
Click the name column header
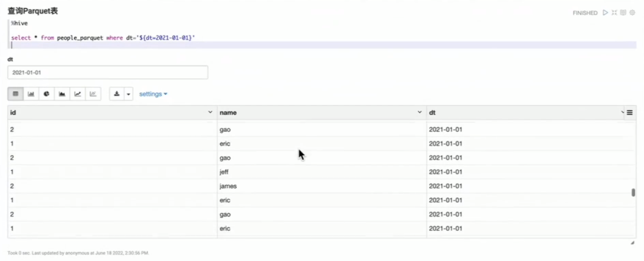322,113
